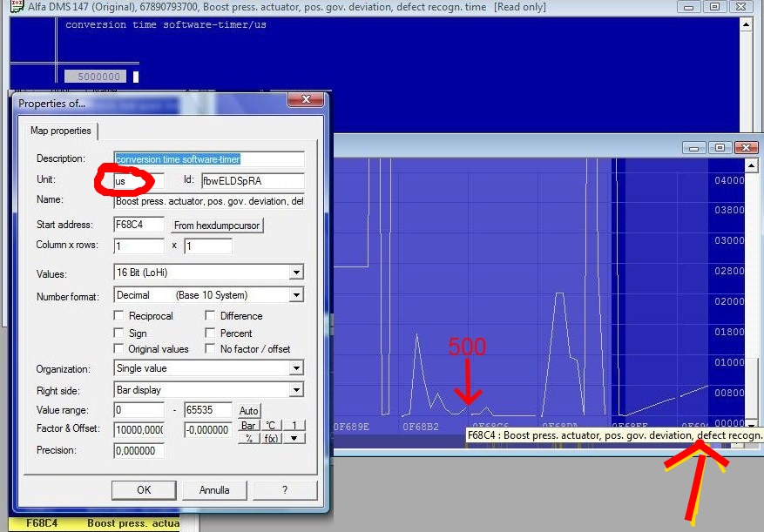The image size is (764, 532).
Task: Click the Properties of... dialog title
Action: tap(51, 104)
